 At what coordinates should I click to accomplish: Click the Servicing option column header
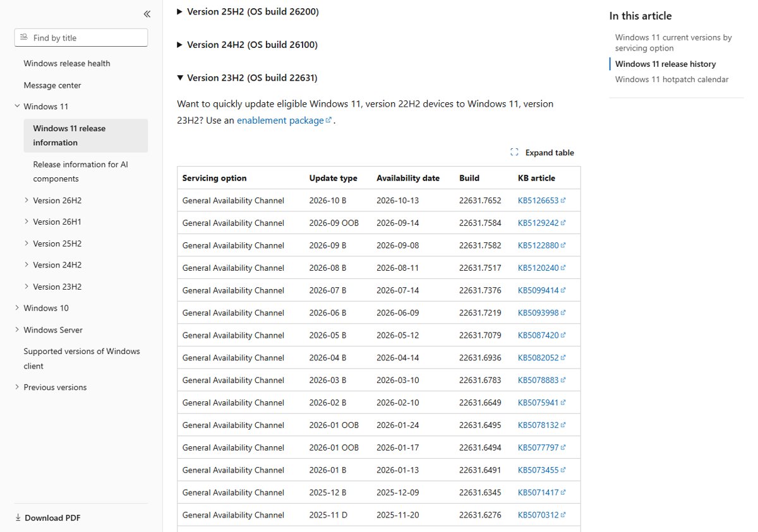(214, 178)
